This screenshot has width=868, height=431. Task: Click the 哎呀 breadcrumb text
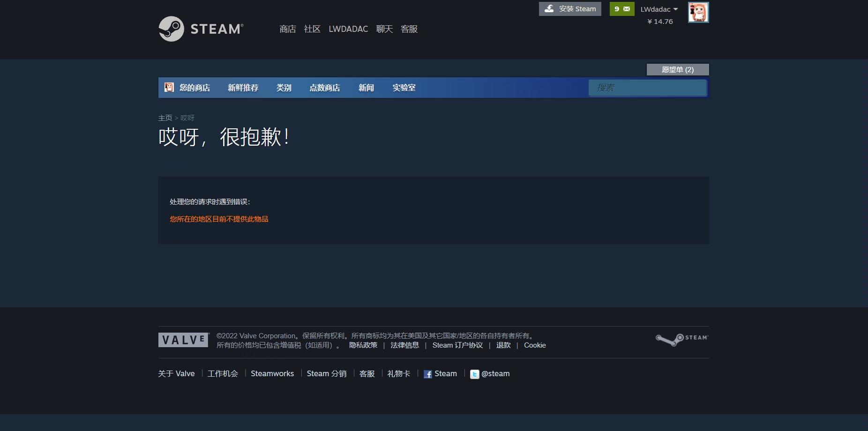187,118
